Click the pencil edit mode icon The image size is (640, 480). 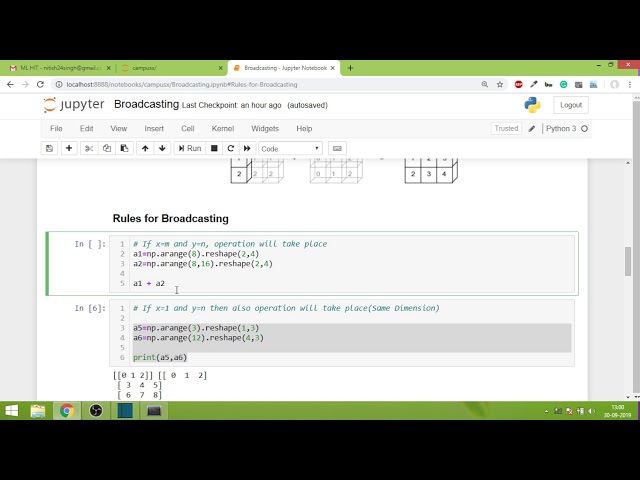531,129
